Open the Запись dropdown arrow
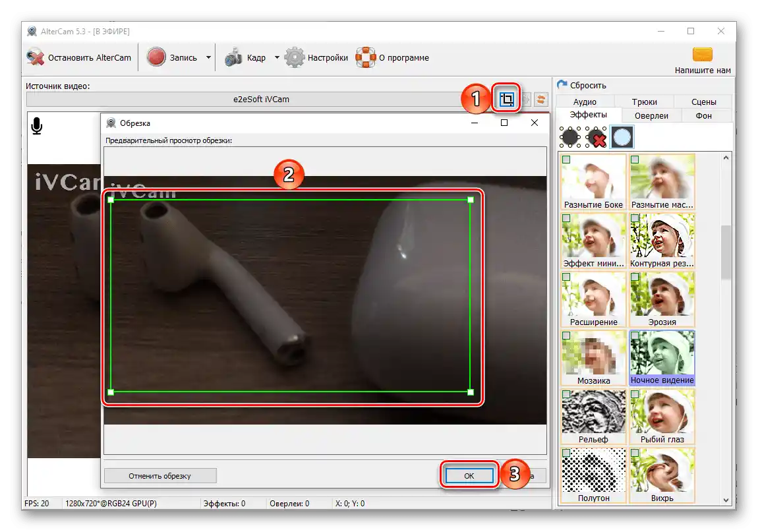The width and height of the screenshot is (758, 532). 208,57
